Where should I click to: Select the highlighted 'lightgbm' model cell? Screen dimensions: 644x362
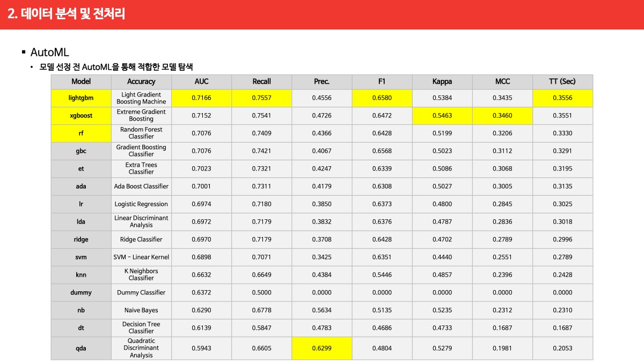(x=81, y=98)
